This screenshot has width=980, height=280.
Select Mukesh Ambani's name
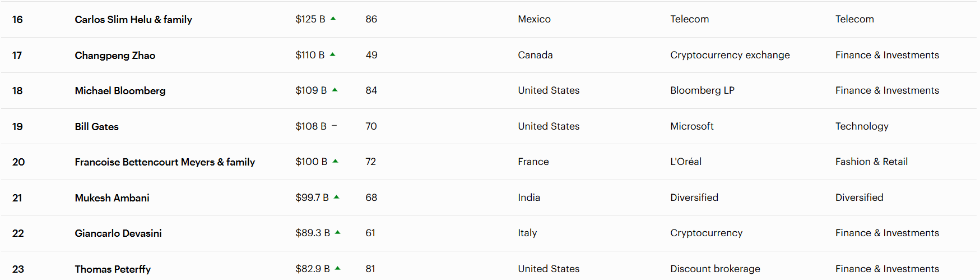[112, 198]
